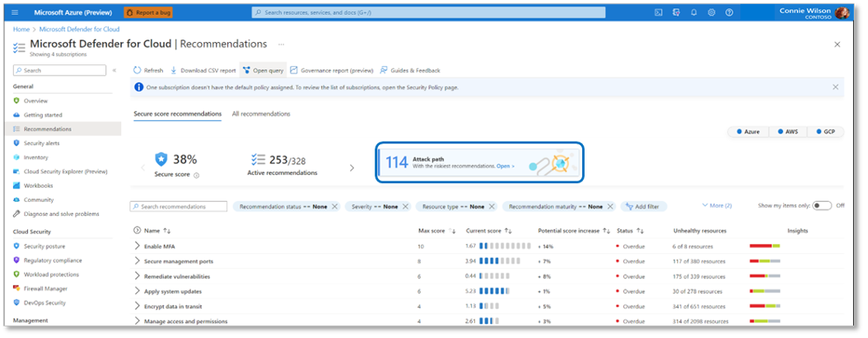Image resolution: width=868 pixels, height=338 pixels.
Task: Open Cloud Shell from the top bar
Action: [x=659, y=13]
